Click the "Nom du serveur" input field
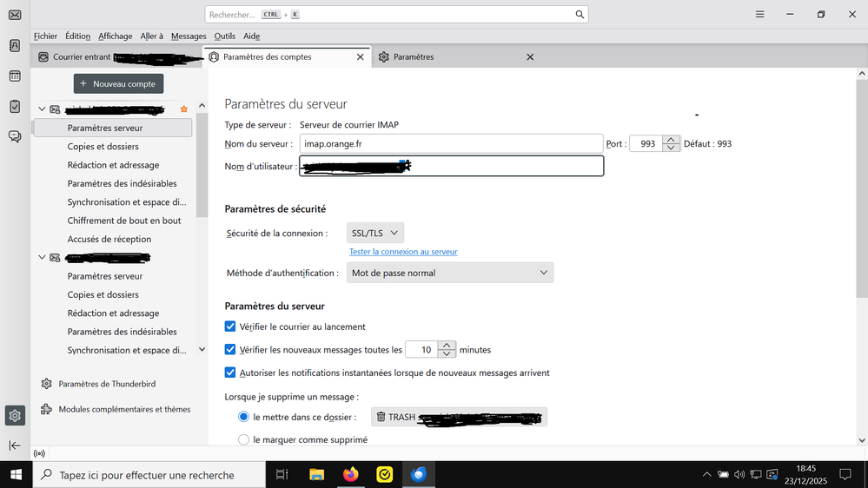This screenshot has width=868, height=488. pyautogui.click(x=450, y=143)
